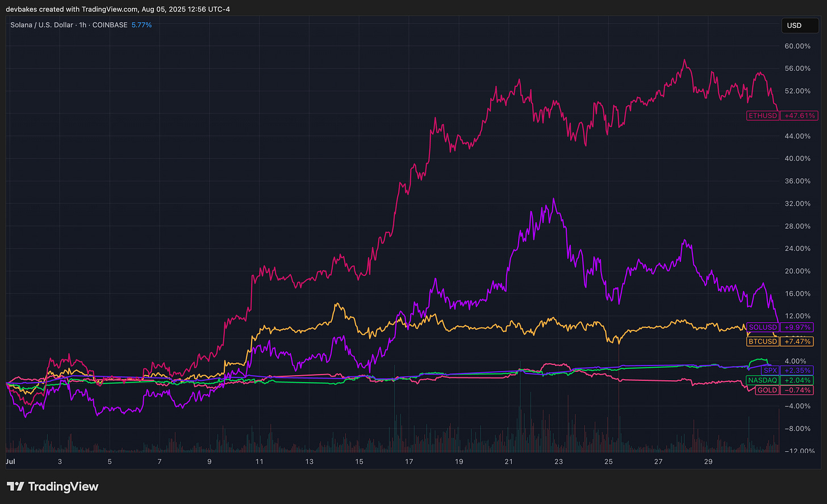Click the +2.35% SPX value tag
The height and width of the screenshot is (504, 827).
point(797,371)
